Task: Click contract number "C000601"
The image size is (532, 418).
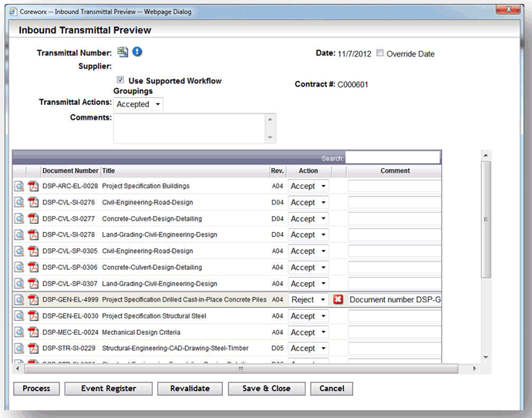Action: [x=353, y=85]
